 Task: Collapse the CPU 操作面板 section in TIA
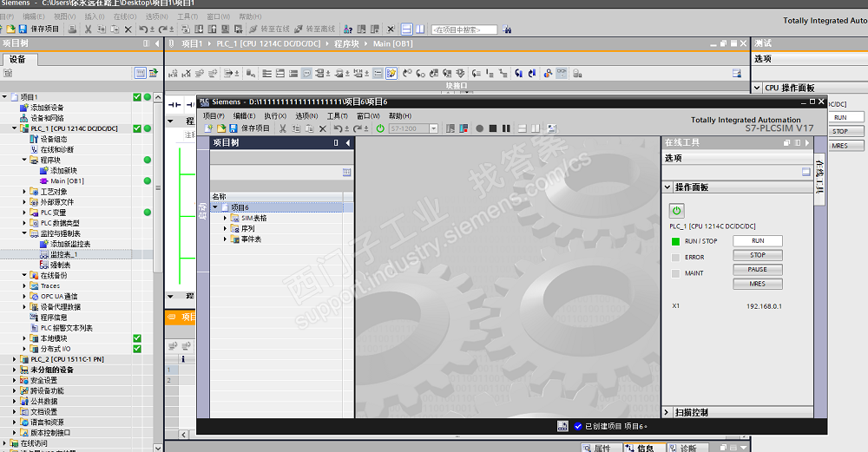pos(757,88)
